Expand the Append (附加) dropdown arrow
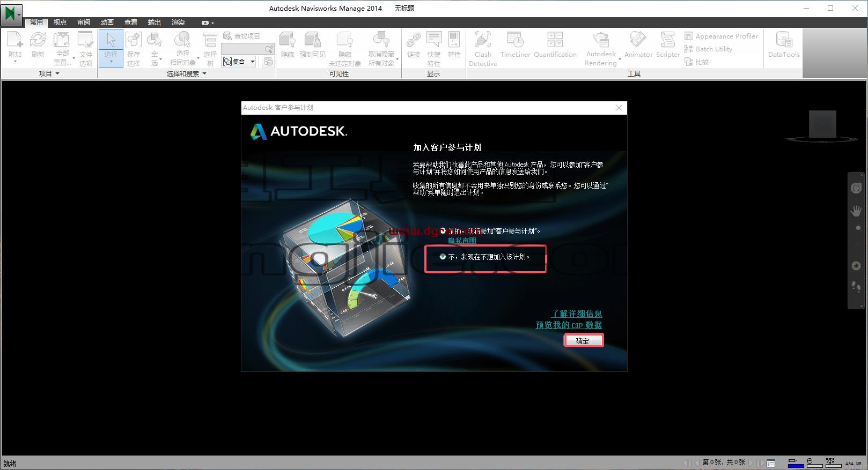The width and height of the screenshot is (868, 470). 15,62
